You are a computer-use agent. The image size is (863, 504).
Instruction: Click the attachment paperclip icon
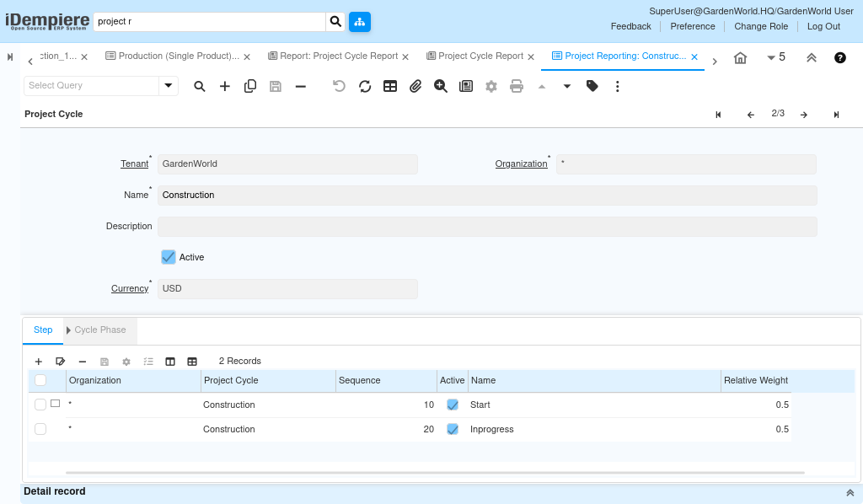coord(415,86)
